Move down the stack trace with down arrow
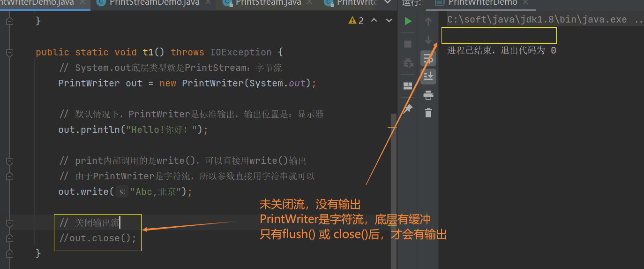 tap(428, 40)
